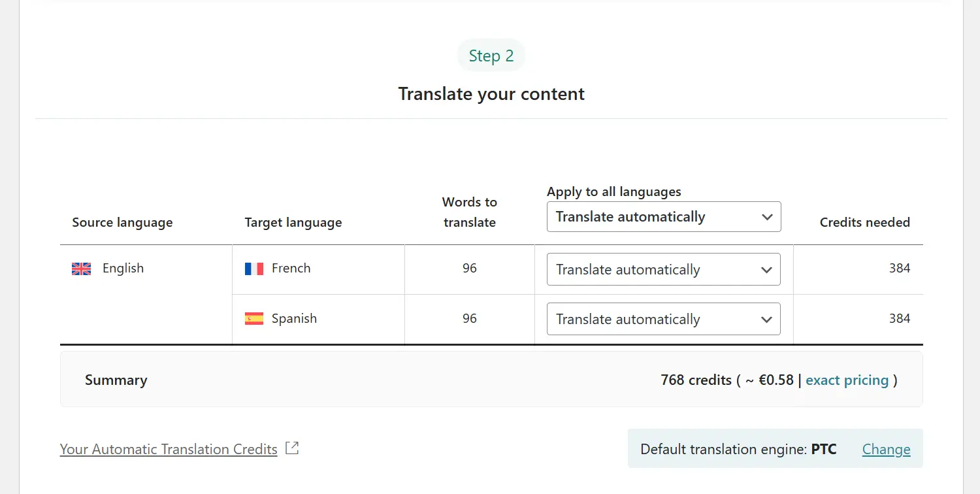Click the chevron in Apply to all languages dropdown
Viewport: 980px width, 494px height.
point(768,217)
